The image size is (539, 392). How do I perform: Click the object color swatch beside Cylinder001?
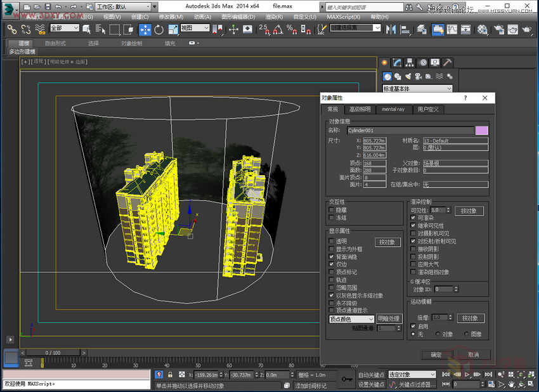coord(483,129)
